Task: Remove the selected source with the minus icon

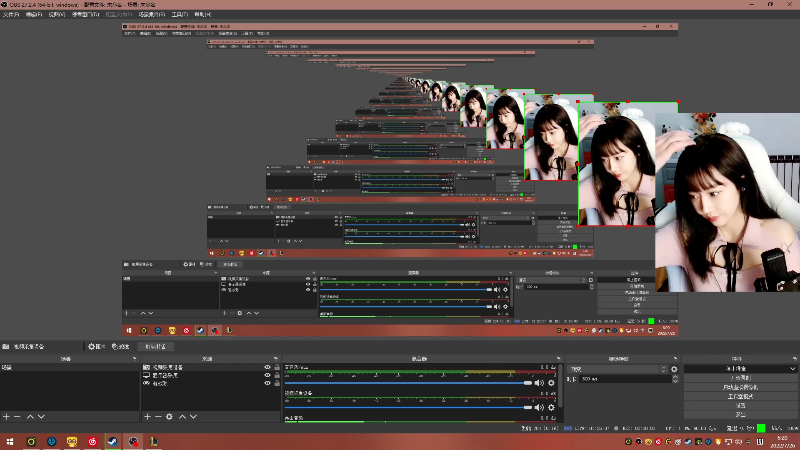Action: (x=158, y=417)
